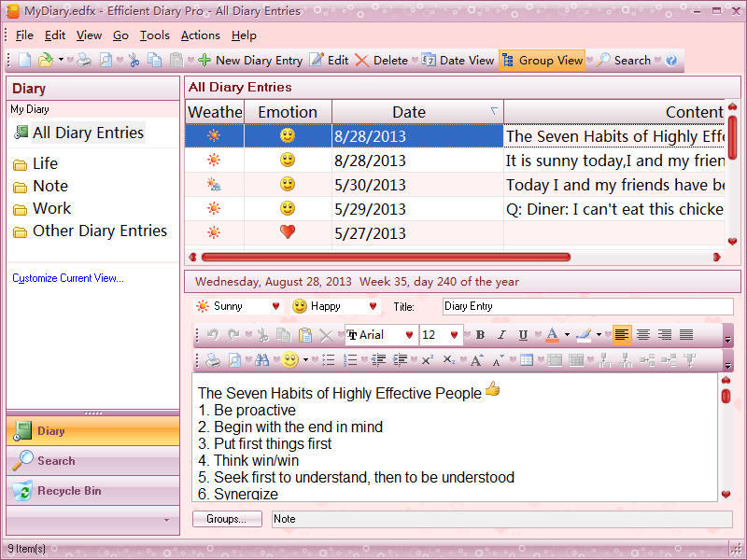The width and height of the screenshot is (747, 560).
Task: Click the redo icon in editor toolbar
Action: pyautogui.click(x=233, y=335)
